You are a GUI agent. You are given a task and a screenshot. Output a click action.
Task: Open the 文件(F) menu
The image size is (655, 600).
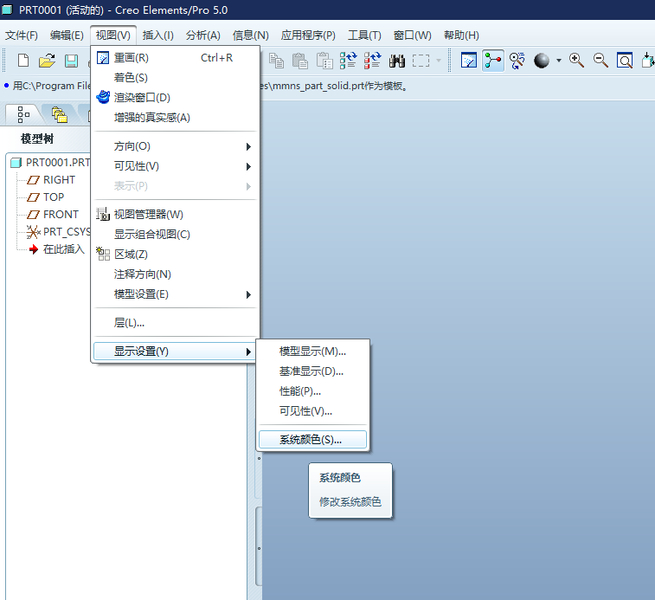[x=21, y=36]
